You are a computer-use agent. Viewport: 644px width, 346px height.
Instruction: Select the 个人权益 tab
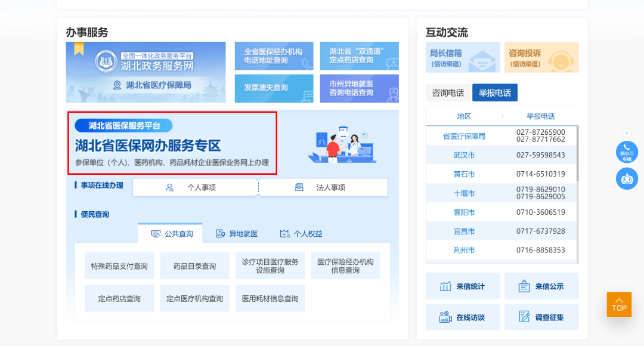coord(301,234)
